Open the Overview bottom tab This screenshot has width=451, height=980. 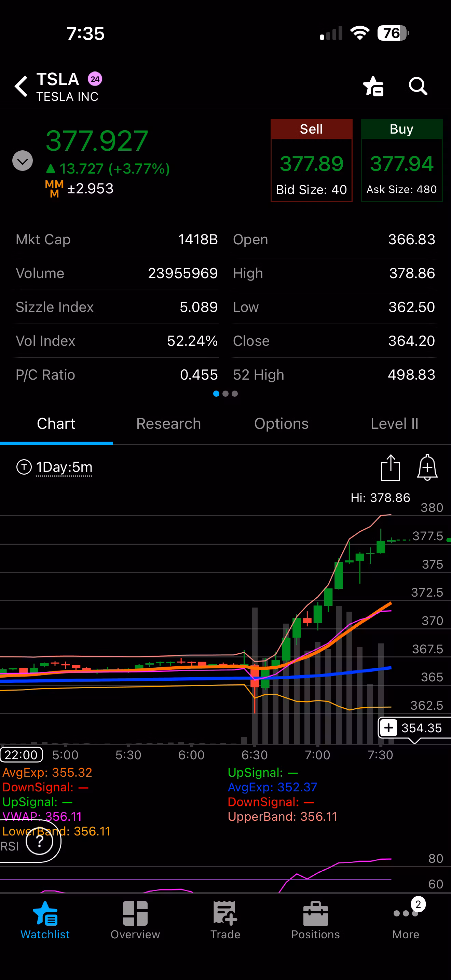click(135, 921)
